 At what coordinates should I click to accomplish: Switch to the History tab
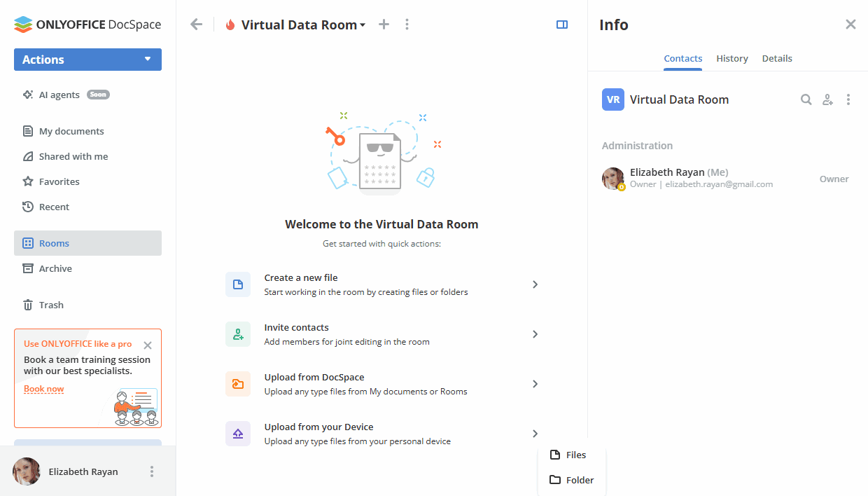tap(731, 58)
